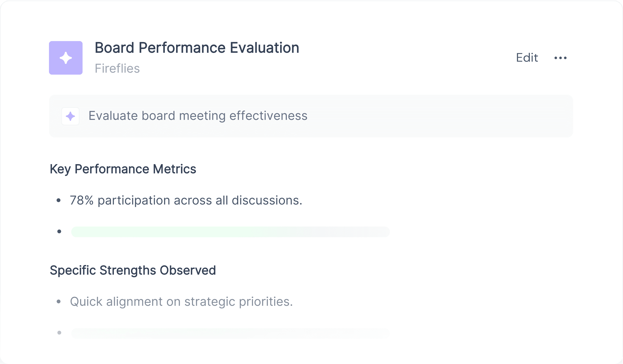Click the green loading placeholder bar
This screenshot has height=364, width=623.
tap(230, 232)
